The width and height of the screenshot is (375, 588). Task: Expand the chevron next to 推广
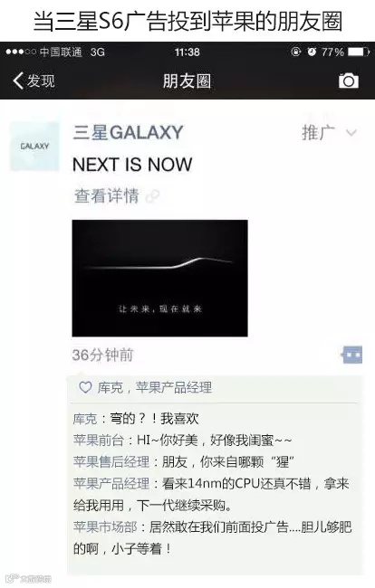pos(351,133)
